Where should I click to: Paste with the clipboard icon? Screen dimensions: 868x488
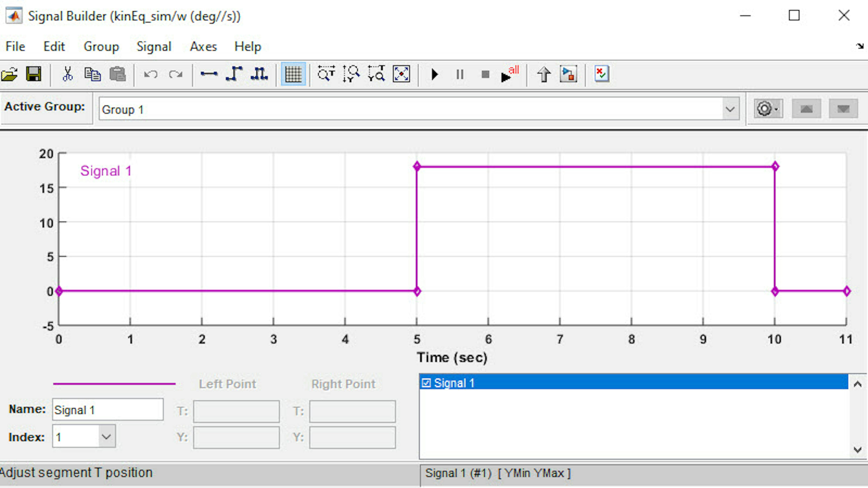tap(118, 74)
